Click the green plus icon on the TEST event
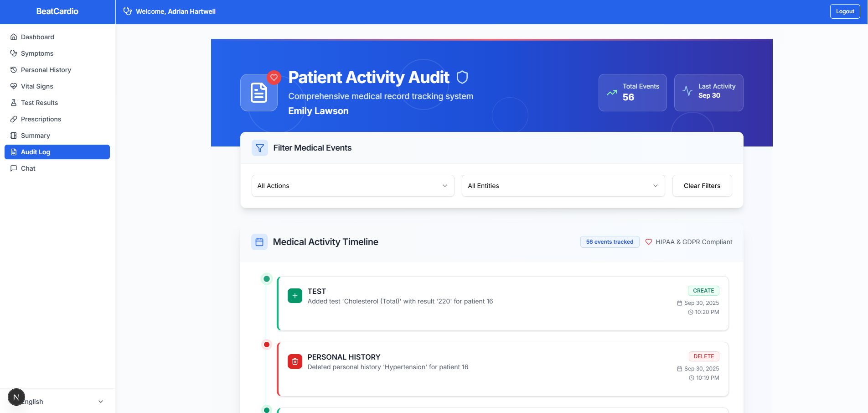868x413 pixels. (x=295, y=296)
